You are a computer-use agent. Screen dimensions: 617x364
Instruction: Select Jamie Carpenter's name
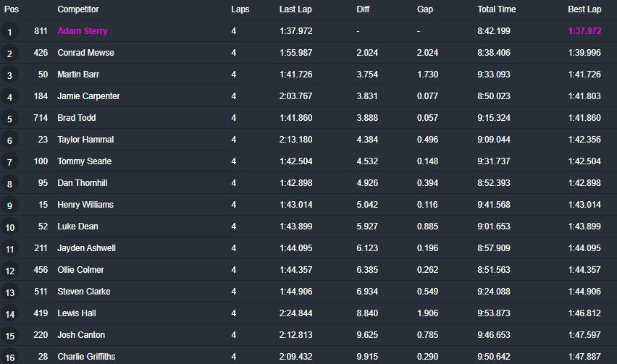88,96
